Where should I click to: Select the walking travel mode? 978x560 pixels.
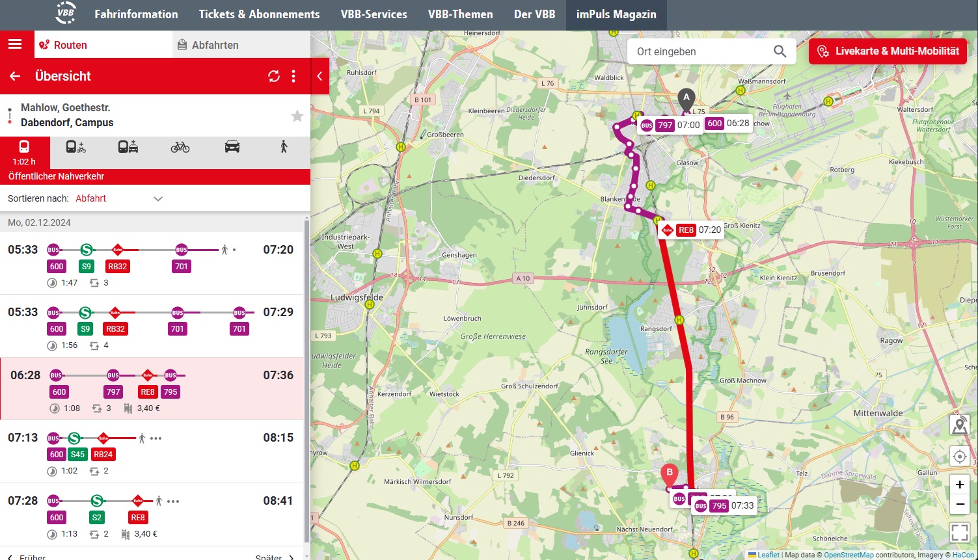pyautogui.click(x=284, y=147)
